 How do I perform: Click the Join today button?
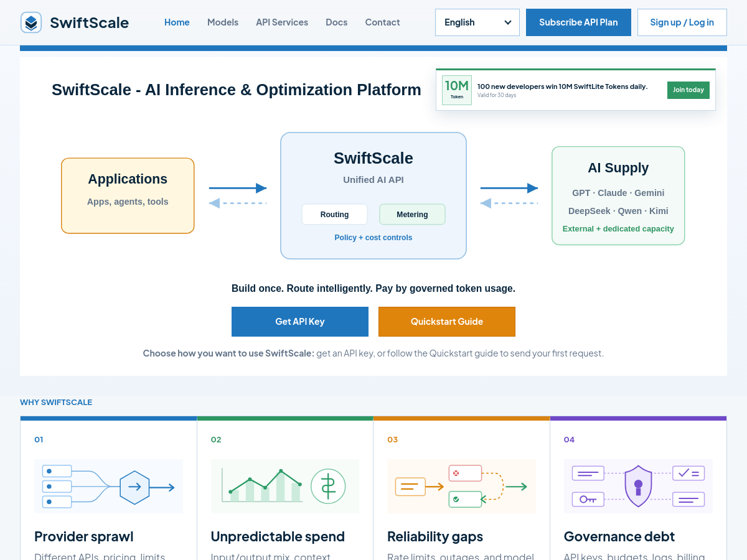pos(688,90)
